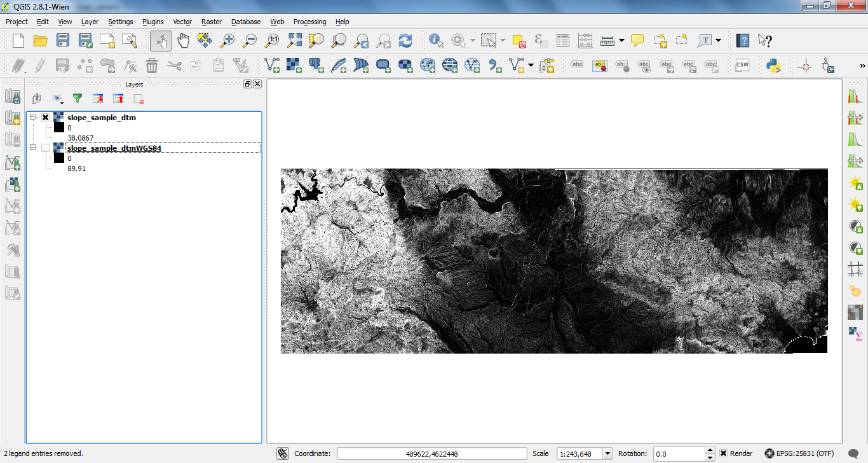Image resolution: width=868 pixels, height=463 pixels.
Task: Check slope_sample_dtmWGS84 layer visibility
Action: pyautogui.click(x=45, y=148)
